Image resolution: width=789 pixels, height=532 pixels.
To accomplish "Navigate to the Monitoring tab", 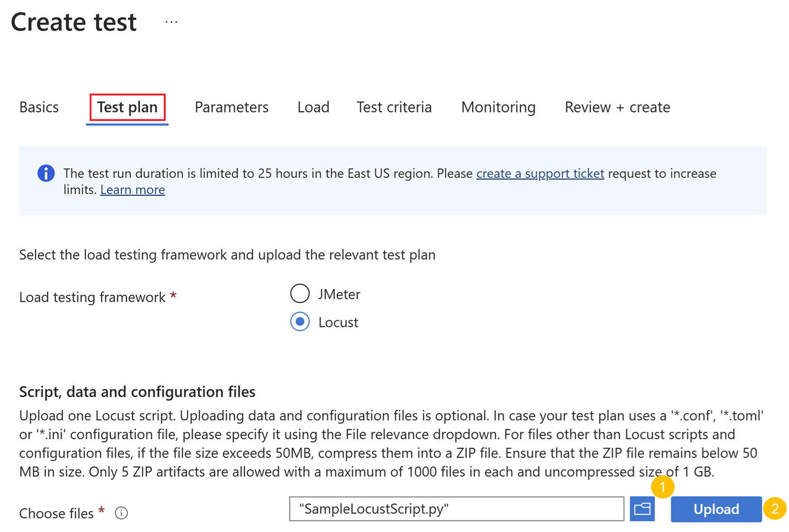I will [x=498, y=107].
